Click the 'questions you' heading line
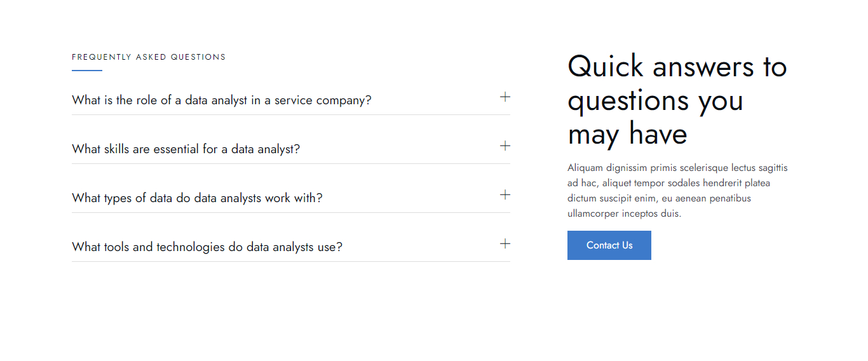The height and width of the screenshot is (361, 868). click(x=655, y=100)
